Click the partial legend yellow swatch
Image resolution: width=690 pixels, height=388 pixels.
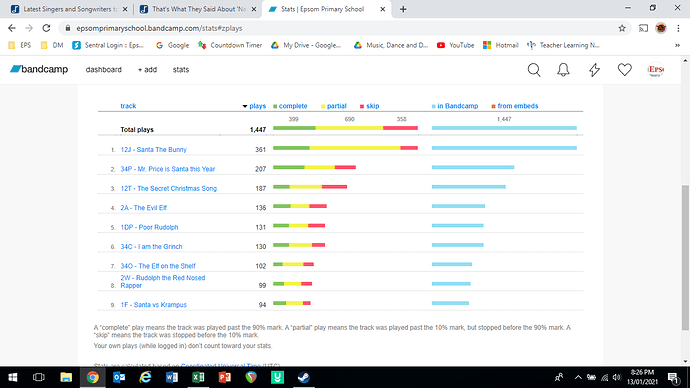pos(323,106)
